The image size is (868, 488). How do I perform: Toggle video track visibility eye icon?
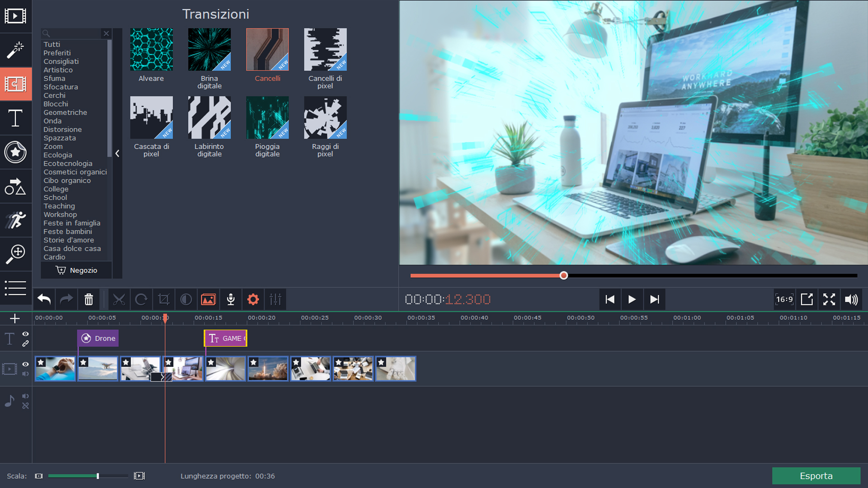point(25,364)
